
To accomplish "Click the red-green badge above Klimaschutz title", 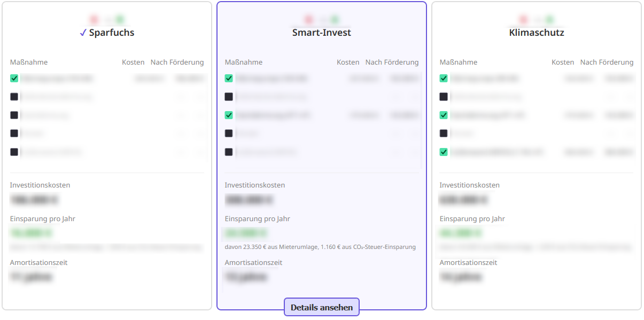I will click(537, 20).
